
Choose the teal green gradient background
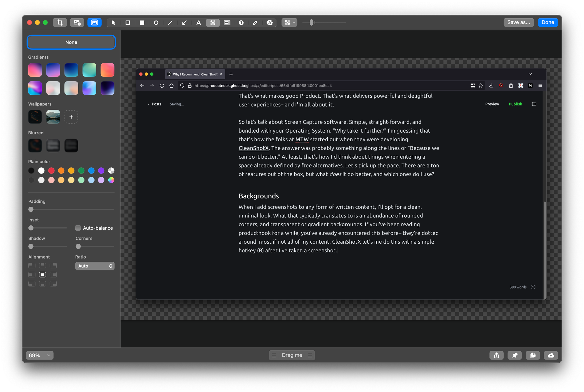pyautogui.click(x=89, y=70)
